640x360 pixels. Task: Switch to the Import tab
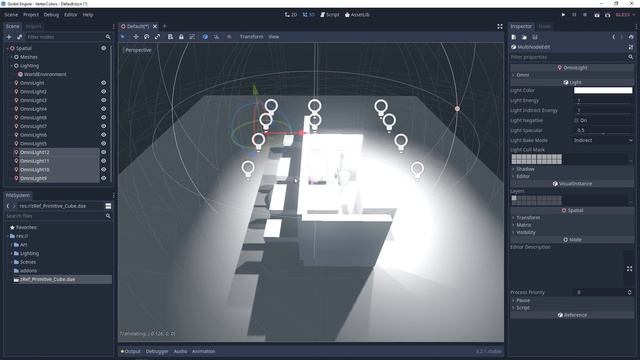point(33,26)
